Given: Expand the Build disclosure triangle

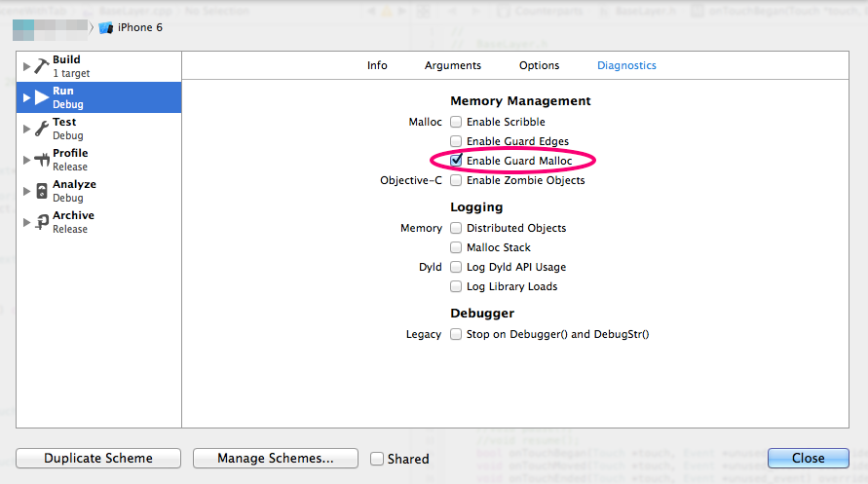Looking at the screenshot, I should (26, 66).
